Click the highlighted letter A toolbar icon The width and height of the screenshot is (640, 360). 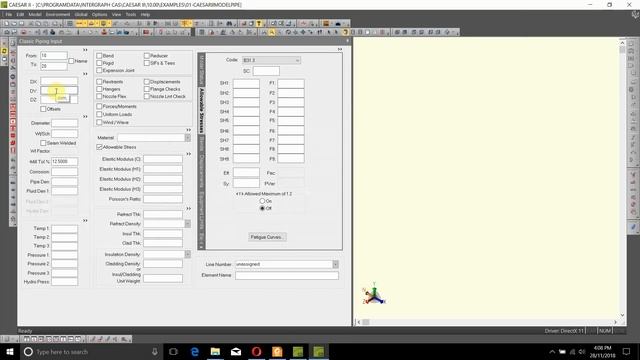[x=272, y=32]
